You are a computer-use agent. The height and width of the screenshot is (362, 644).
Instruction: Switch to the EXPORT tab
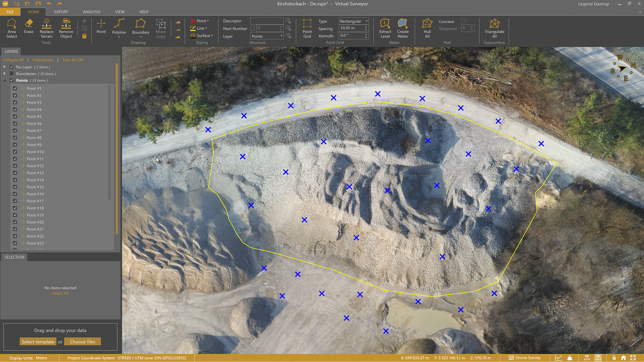point(61,12)
